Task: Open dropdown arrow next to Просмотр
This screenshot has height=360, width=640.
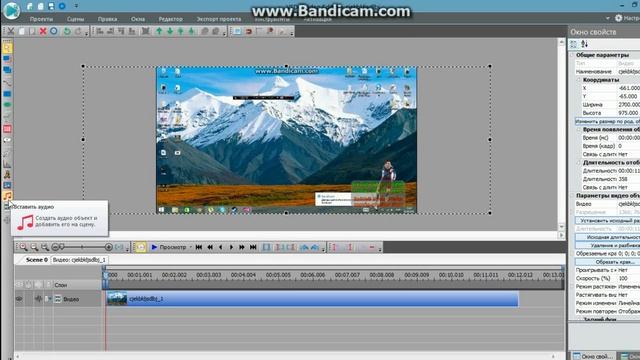Action: [x=190, y=247]
